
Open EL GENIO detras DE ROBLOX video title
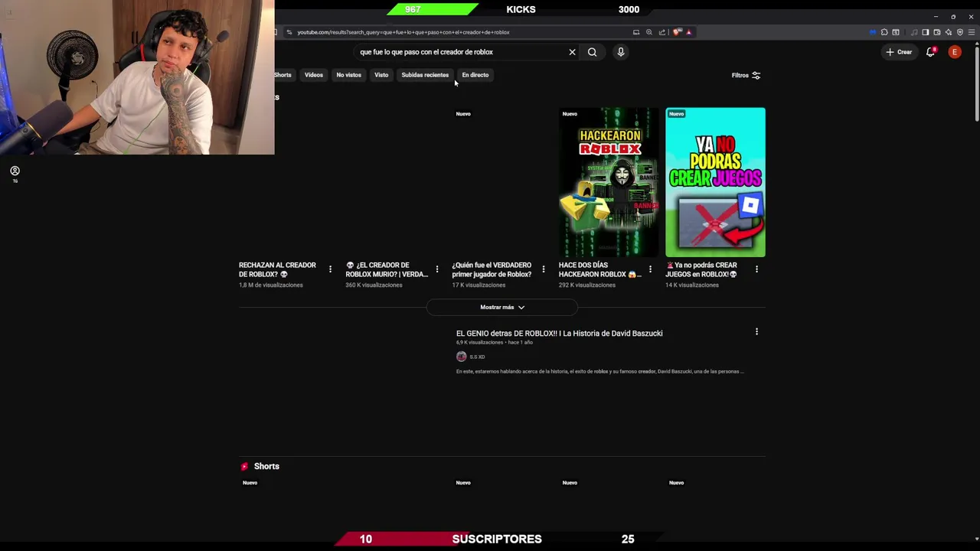pos(560,333)
